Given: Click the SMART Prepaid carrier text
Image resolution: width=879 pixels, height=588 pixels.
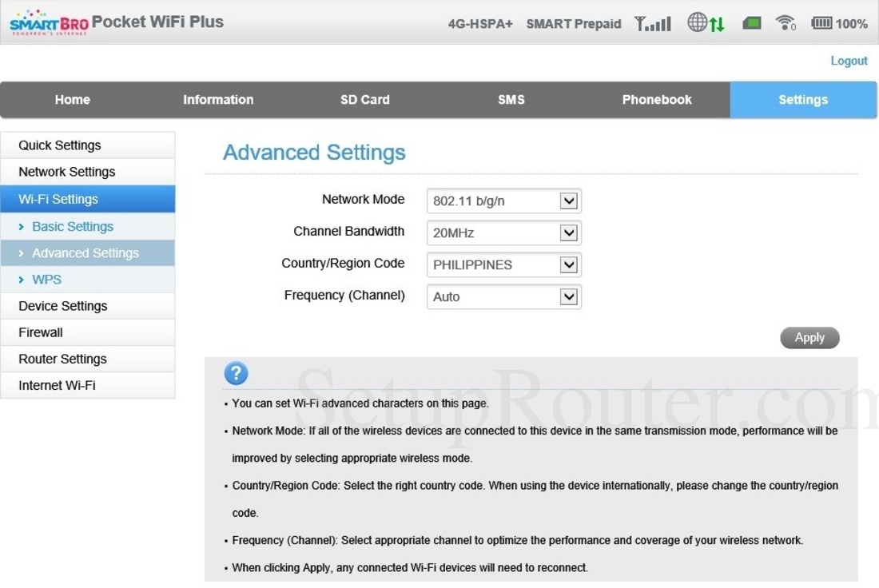Looking at the screenshot, I should point(574,23).
